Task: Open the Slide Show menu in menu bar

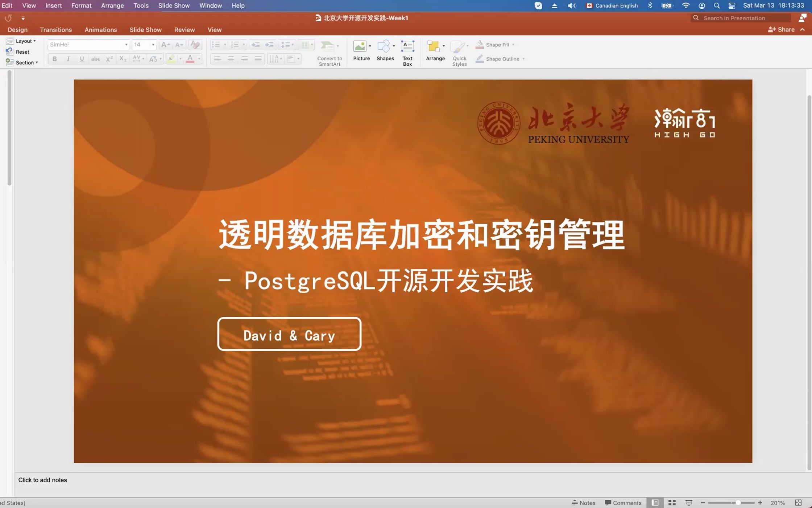Action: tap(174, 5)
